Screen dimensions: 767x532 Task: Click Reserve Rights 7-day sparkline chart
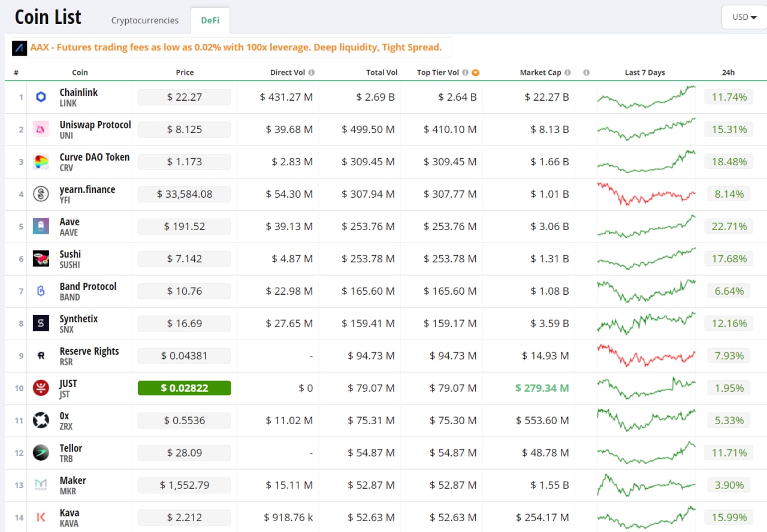coord(646,356)
